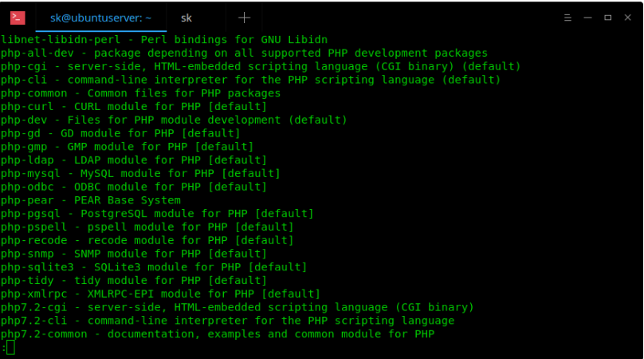Screen dimensions: 644x359
Task: Click the php-curl package name
Action: pos(27,107)
